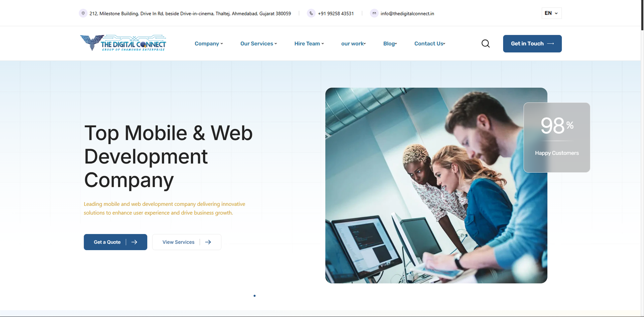Click the email envelope icon
644x317 pixels.
[x=374, y=13]
